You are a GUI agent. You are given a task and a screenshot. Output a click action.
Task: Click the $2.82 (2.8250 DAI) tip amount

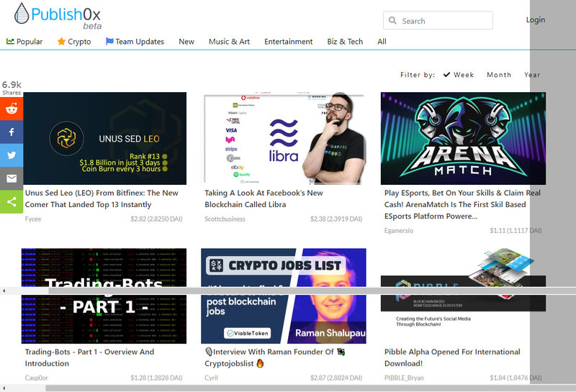pos(156,219)
